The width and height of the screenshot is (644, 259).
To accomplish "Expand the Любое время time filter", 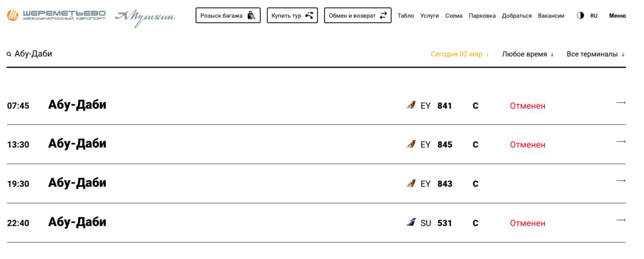I will [528, 54].
